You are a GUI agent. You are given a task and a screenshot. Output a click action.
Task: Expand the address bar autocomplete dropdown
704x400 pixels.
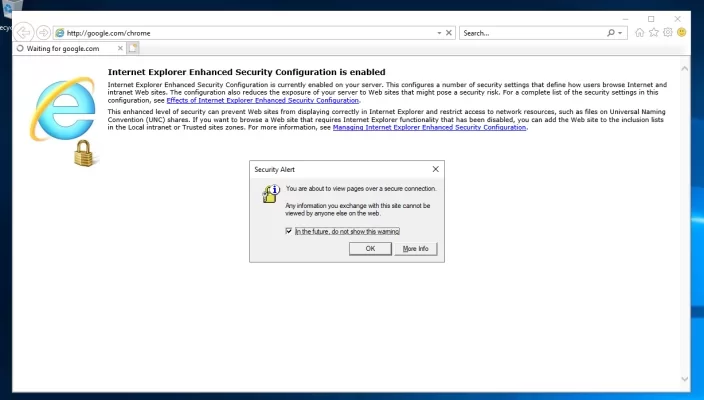coord(438,33)
